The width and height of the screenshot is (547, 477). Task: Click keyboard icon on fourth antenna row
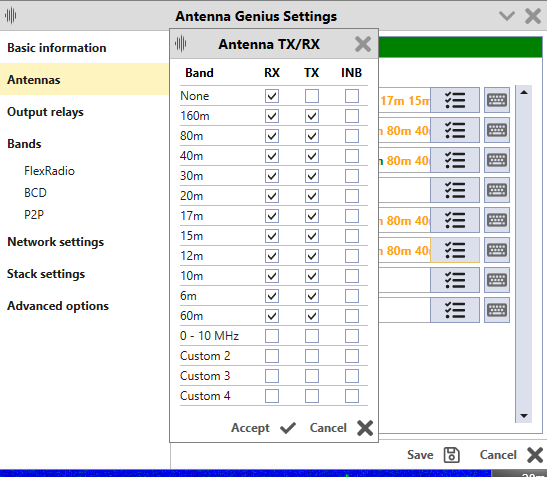[497, 190]
